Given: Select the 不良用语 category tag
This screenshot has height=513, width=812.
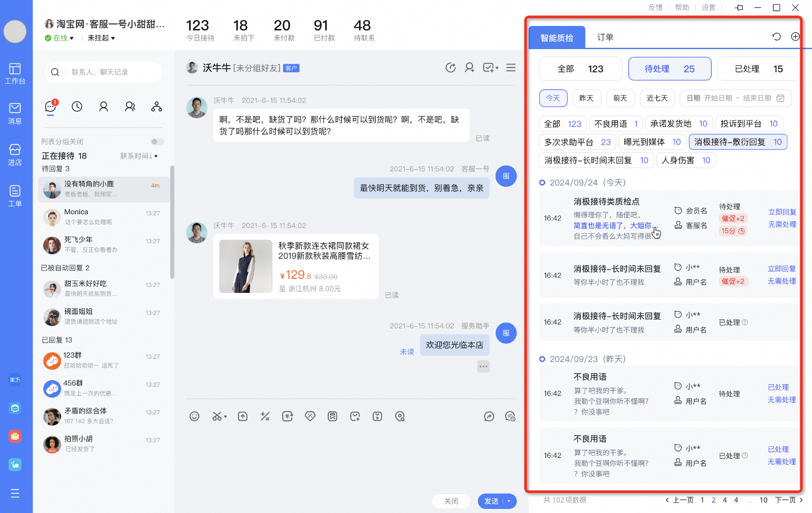Looking at the screenshot, I should (616, 124).
